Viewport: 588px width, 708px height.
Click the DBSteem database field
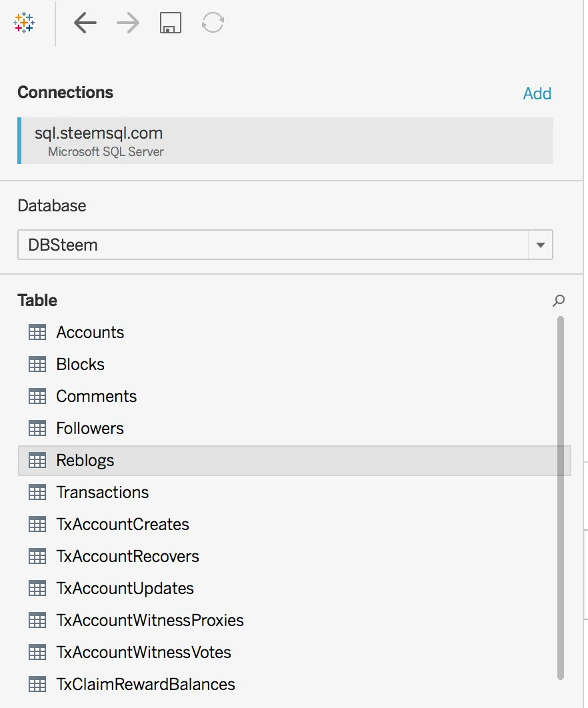tap(285, 245)
